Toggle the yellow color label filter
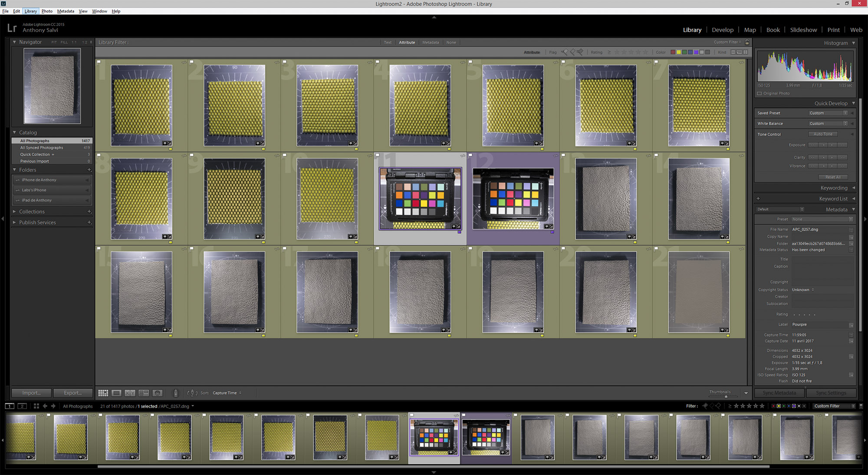 pos(679,52)
